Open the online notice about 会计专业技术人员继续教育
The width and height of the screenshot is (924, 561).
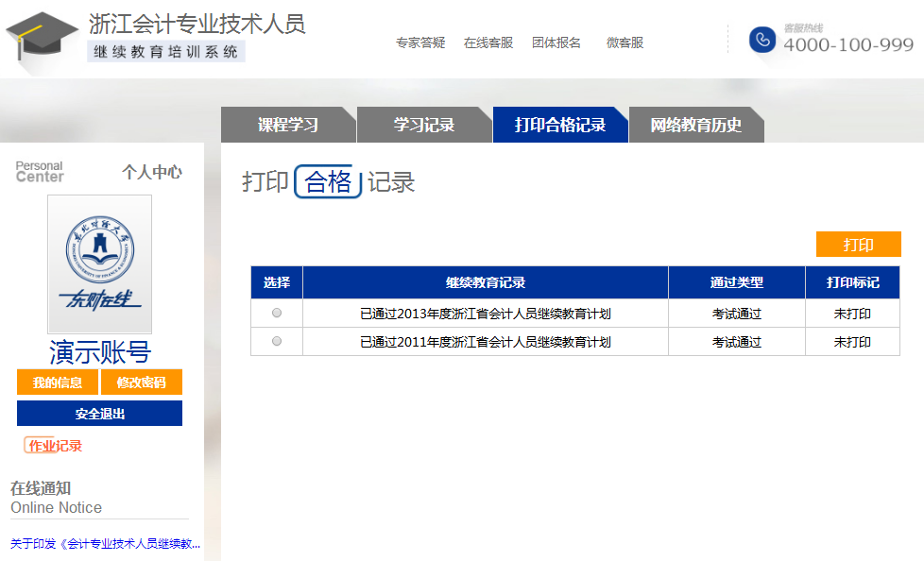point(105,544)
